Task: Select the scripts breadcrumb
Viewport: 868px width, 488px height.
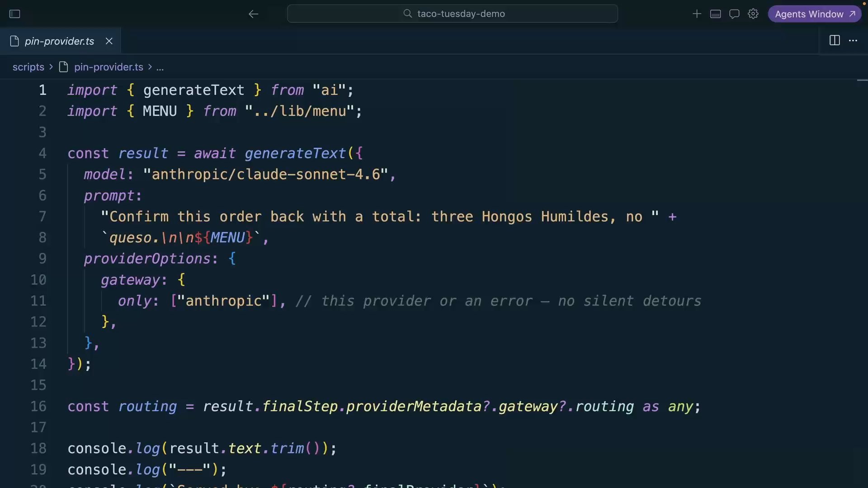Action: click(x=28, y=67)
